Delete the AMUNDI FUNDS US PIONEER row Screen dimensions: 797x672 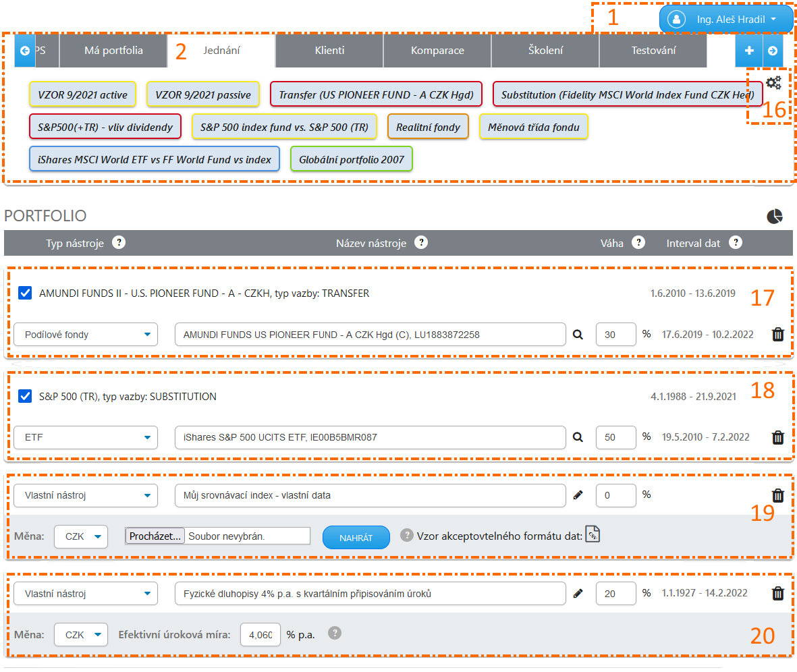[777, 335]
